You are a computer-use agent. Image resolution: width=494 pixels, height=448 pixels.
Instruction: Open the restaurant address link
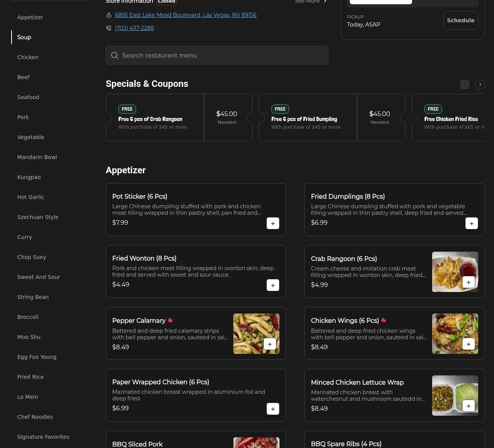185,15
